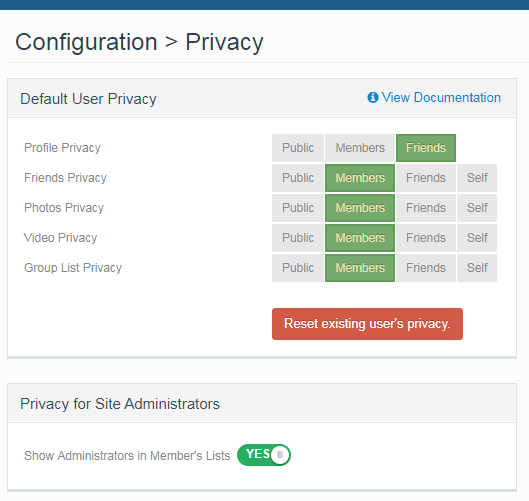Click the info icon beside View Documentation
The height and width of the screenshot is (501, 529).
pos(372,98)
